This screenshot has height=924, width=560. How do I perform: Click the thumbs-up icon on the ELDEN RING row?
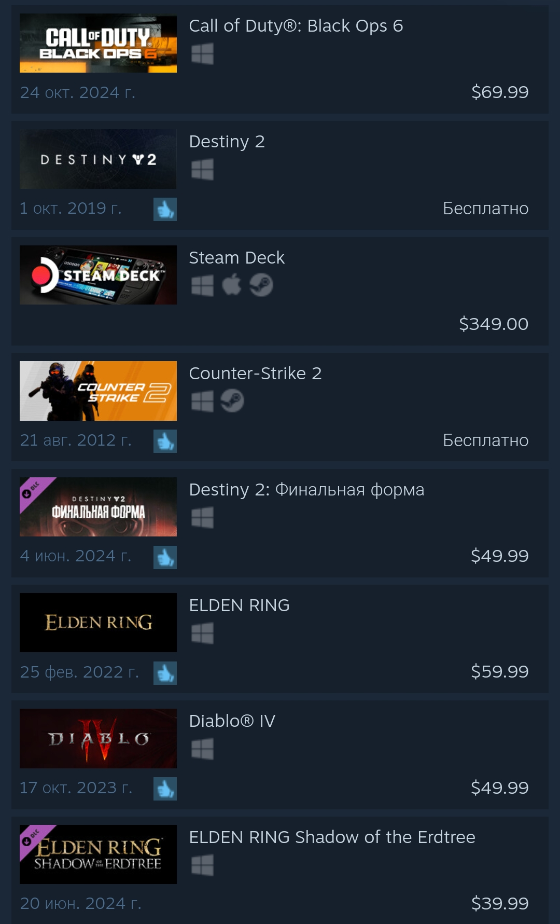tap(165, 673)
